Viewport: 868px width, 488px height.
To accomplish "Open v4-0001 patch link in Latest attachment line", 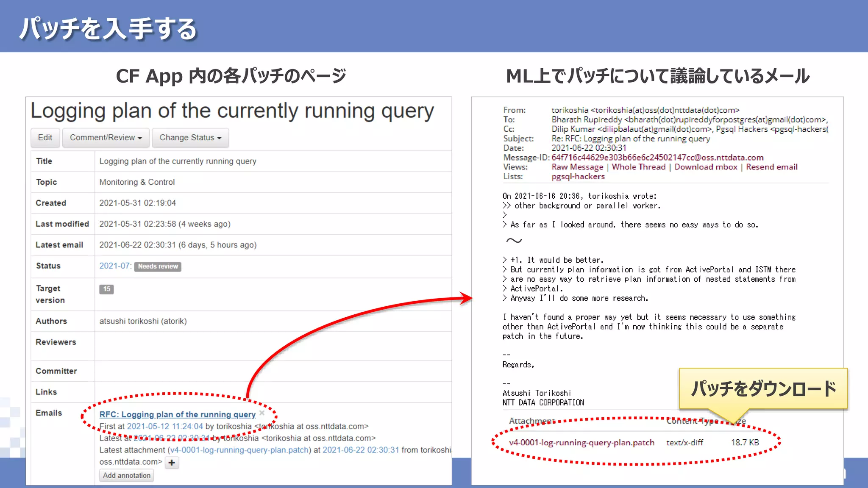I will (x=239, y=450).
